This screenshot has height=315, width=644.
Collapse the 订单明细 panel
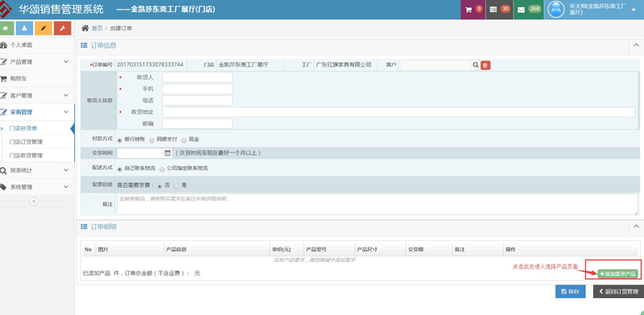(636, 226)
